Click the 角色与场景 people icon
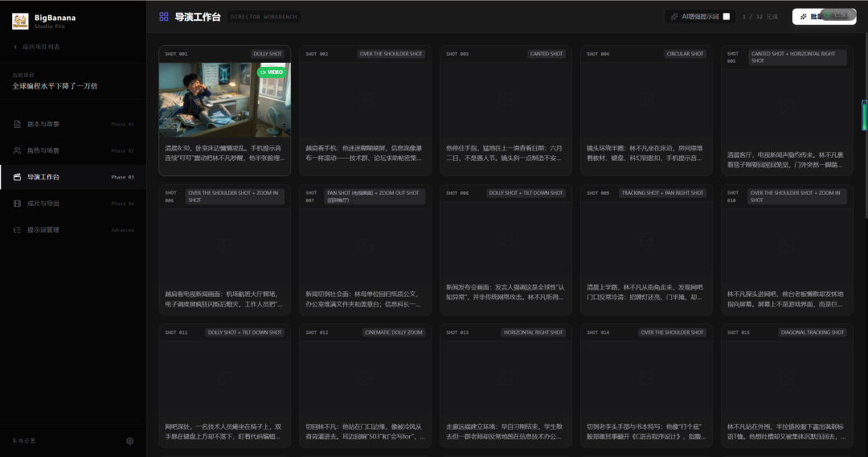This screenshot has width=868, height=457. (18, 150)
